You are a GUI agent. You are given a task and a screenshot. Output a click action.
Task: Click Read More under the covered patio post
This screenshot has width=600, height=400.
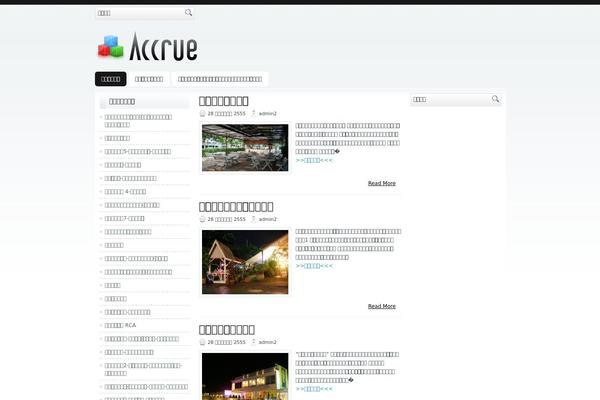[382, 183]
